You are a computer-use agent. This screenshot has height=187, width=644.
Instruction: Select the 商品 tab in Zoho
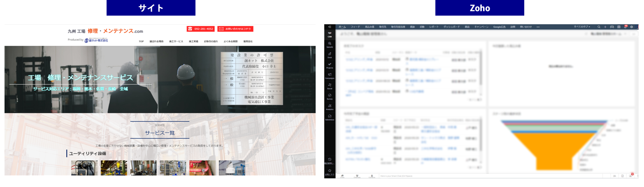click(x=467, y=27)
